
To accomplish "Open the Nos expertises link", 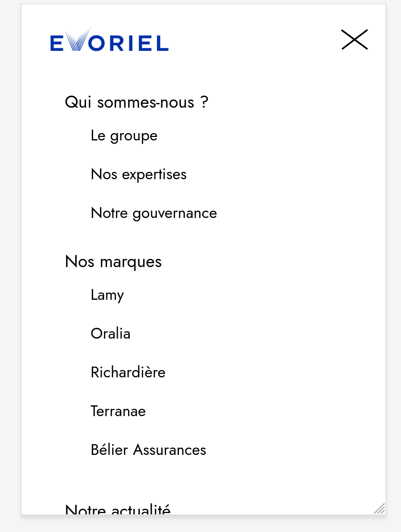I will tap(138, 174).
